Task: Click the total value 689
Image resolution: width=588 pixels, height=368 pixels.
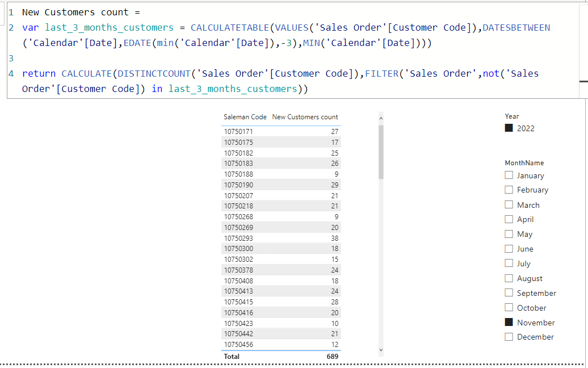Action: (x=332, y=357)
